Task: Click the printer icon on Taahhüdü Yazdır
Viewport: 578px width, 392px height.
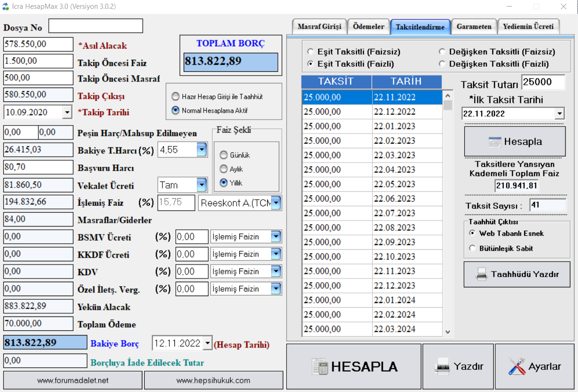Action: 482,274
